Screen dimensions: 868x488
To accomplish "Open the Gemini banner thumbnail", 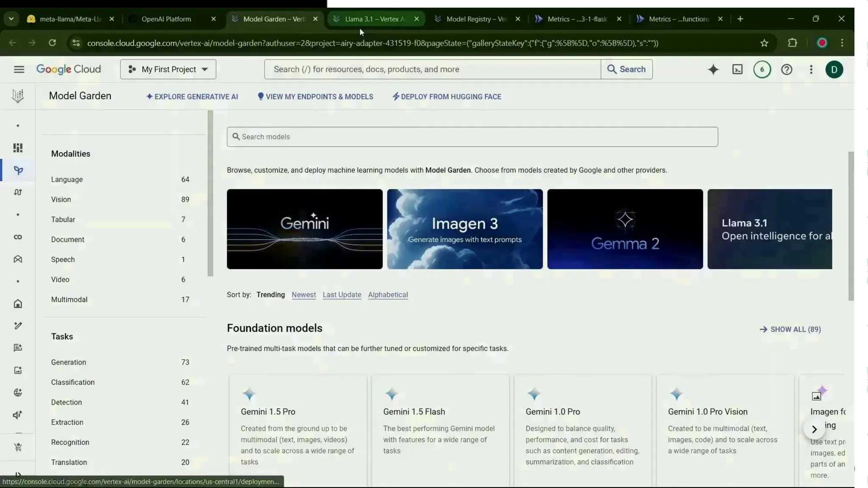I will tap(304, 229).
